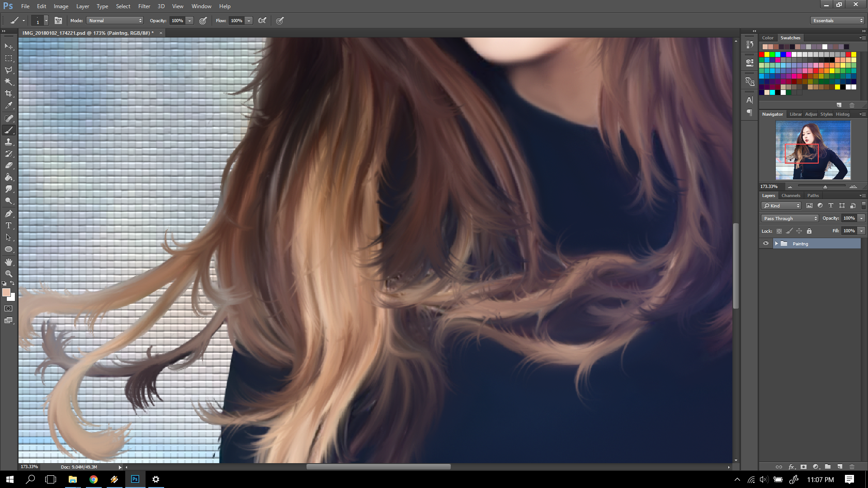
Task: Select the Lasso tool
Action: 9,70
